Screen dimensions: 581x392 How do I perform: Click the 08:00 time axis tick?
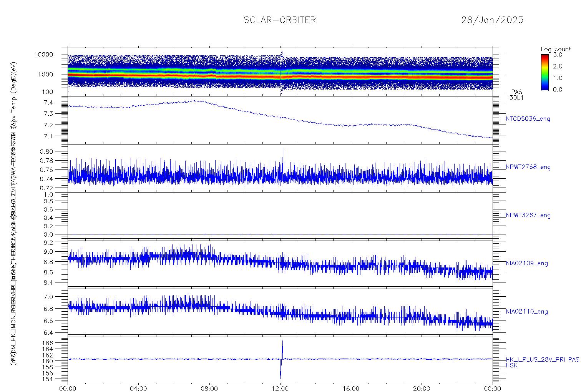click(x=209, y=389)
